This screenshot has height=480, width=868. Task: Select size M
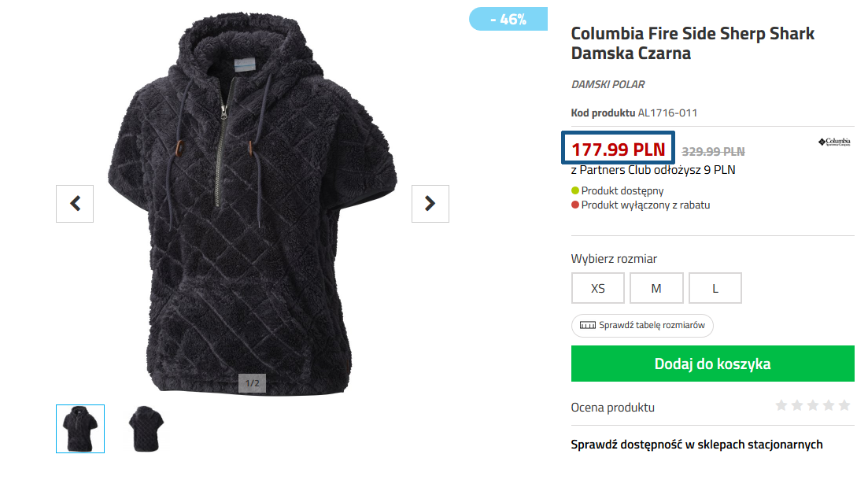[656, 288]
